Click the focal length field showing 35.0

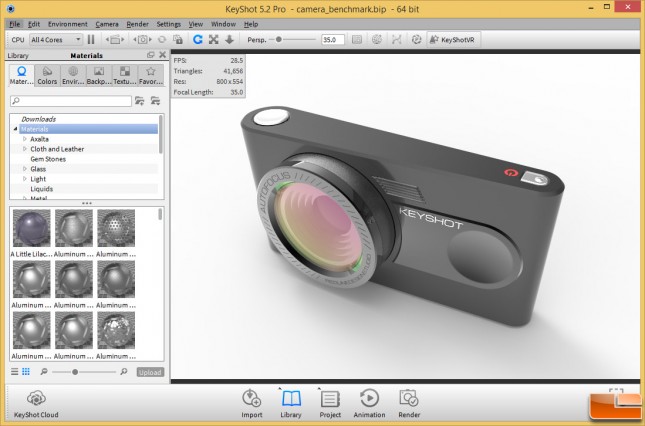332,39
